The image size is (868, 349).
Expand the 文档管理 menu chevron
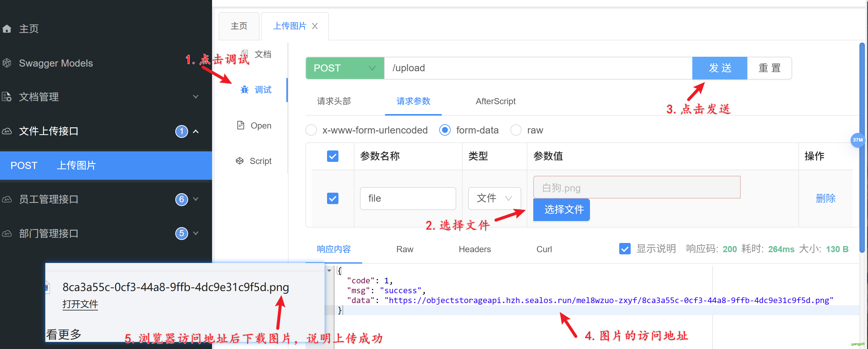pos(195,97)
